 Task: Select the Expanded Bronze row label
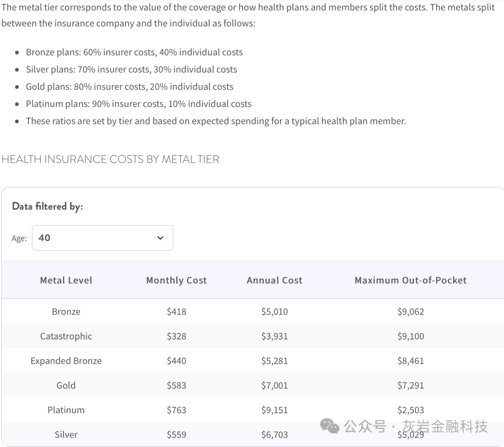66,361
